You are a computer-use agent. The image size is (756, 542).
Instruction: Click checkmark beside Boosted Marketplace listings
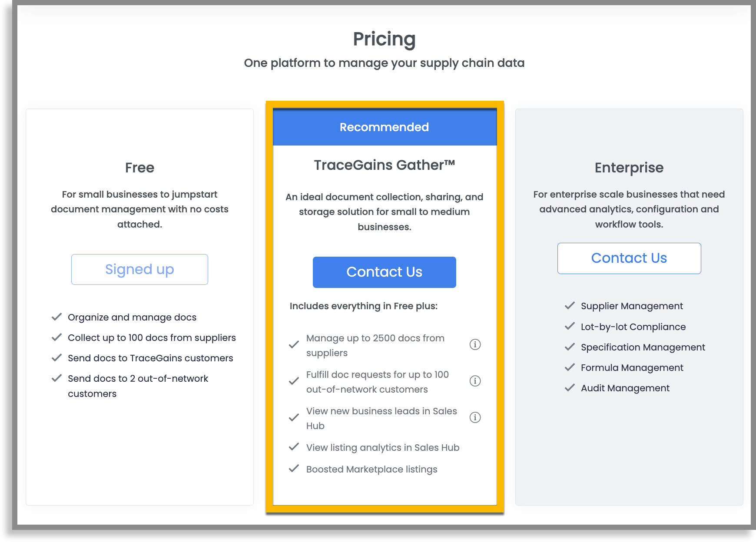[x=294, y=469]
